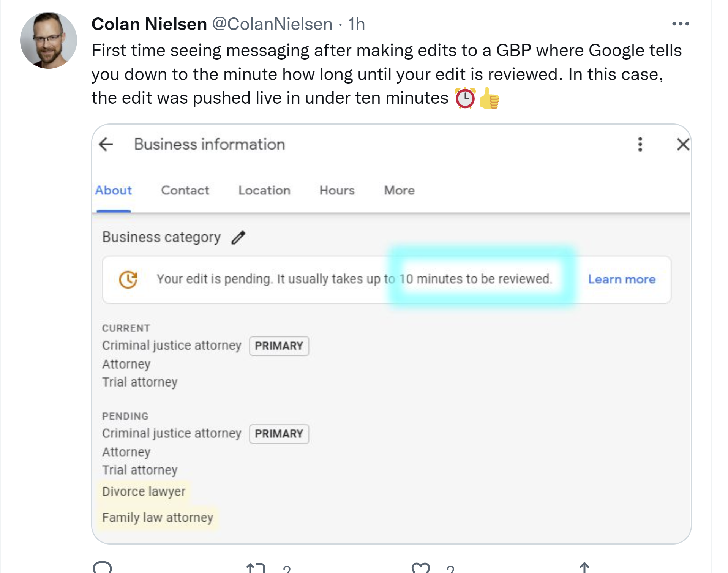Open the @ColanNielsen handle link
Viewport: 728px width, 573px height.
click(272, 24)
